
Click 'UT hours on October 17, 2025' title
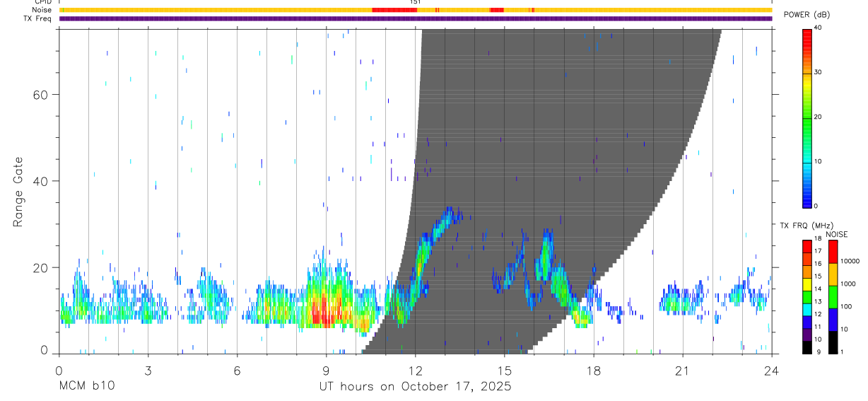416,387
